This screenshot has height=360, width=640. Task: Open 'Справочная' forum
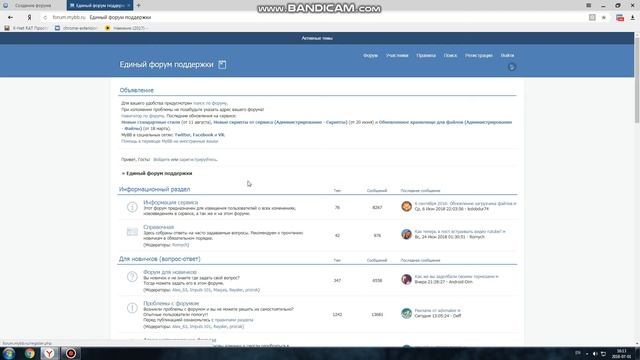click(158, 227)
